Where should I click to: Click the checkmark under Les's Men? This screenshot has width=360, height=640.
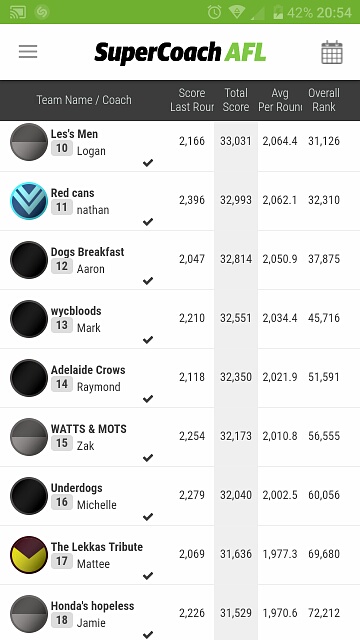tap(148, 163)
